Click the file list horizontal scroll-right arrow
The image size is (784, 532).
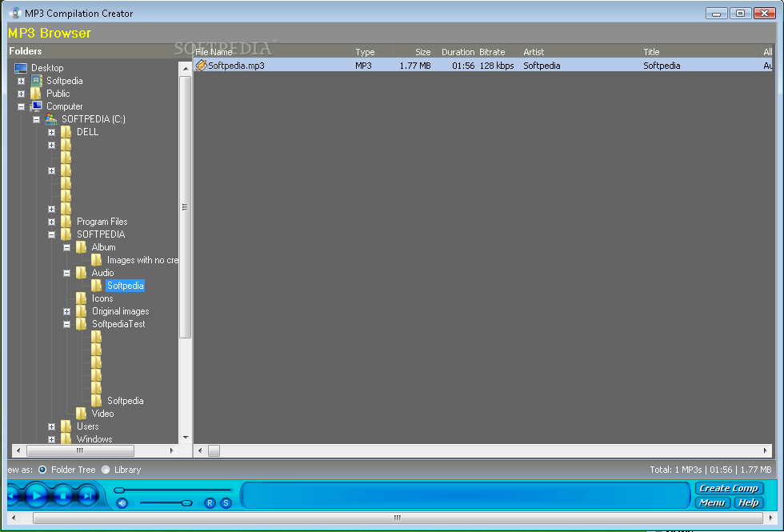pos(765,450)
